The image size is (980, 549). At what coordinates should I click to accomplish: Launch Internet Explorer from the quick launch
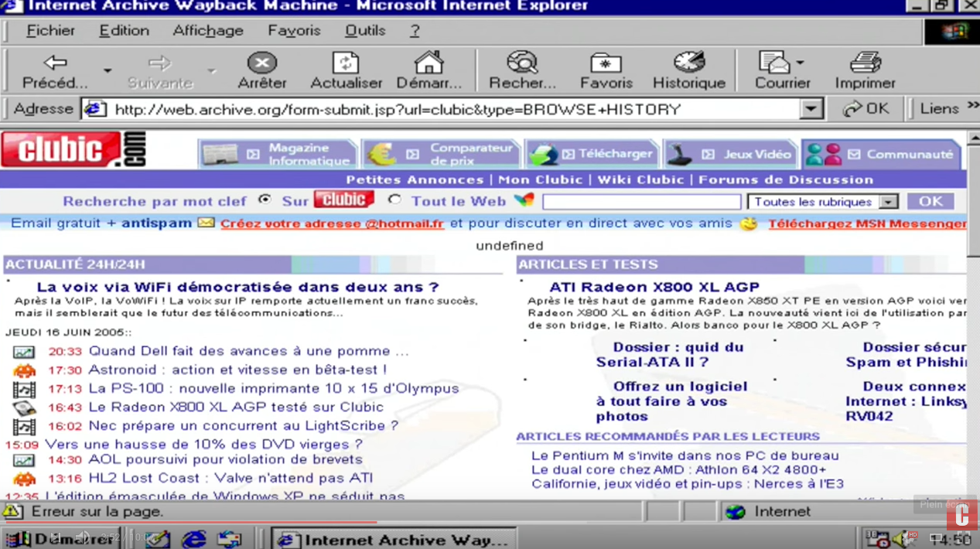coord(193,538)
